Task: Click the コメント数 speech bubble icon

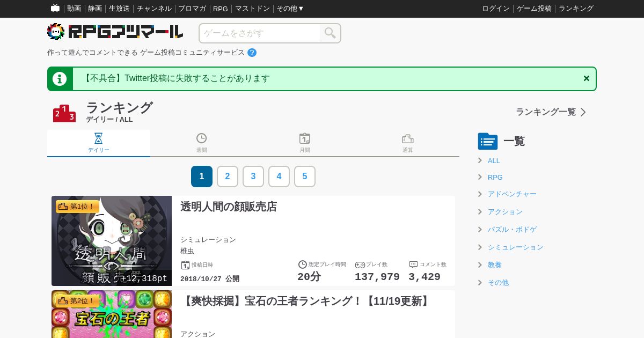Action: point(413,264)
